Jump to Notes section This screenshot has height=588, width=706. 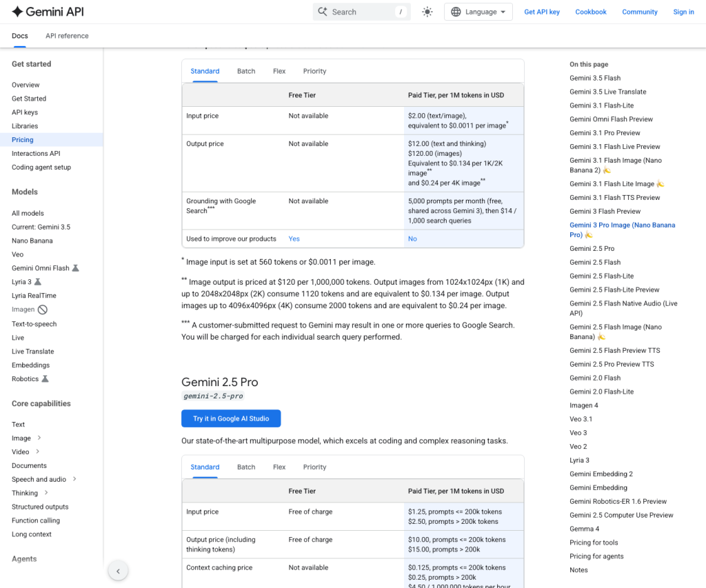click(x=578, y=569)
